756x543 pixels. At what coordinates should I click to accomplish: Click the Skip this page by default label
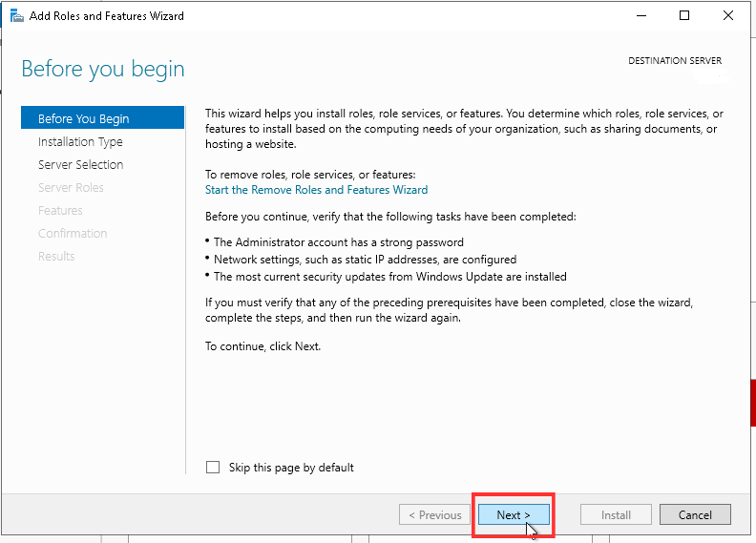point(291,468)
